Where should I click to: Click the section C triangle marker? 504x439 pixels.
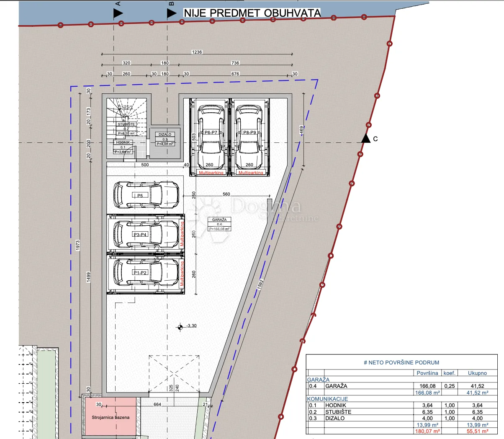click(366, 138)
